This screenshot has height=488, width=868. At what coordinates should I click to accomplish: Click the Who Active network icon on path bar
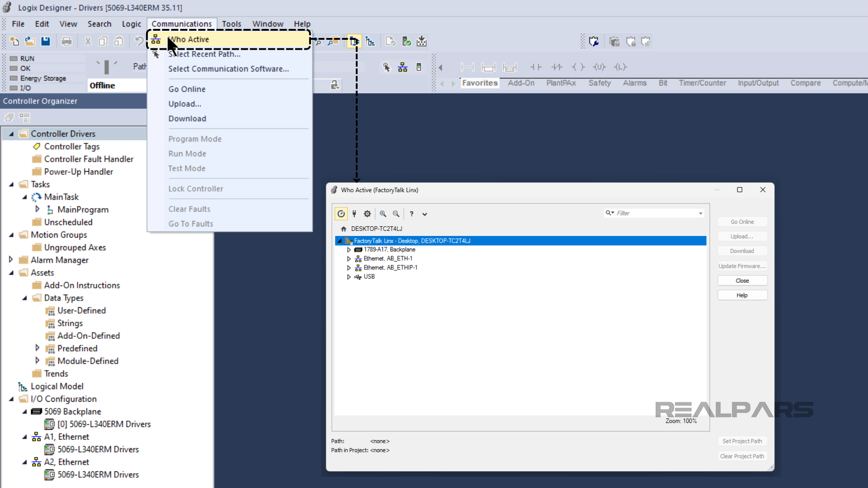coord(402,67)
